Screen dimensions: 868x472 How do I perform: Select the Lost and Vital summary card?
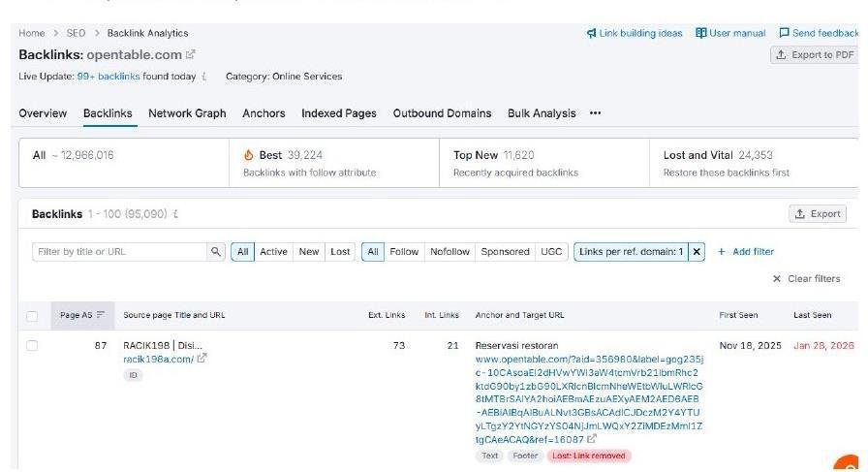pyautogui.click(x=754, y=163)
